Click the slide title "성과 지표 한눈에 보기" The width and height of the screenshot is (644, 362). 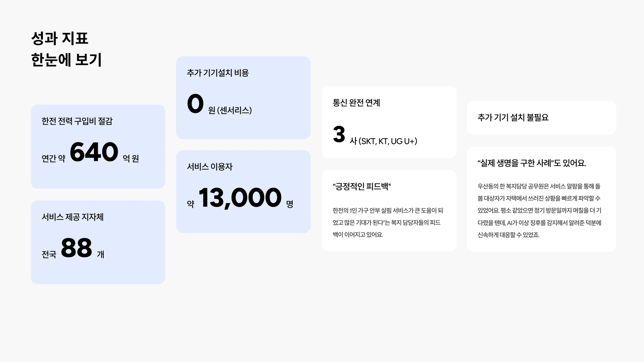(66, 49)
